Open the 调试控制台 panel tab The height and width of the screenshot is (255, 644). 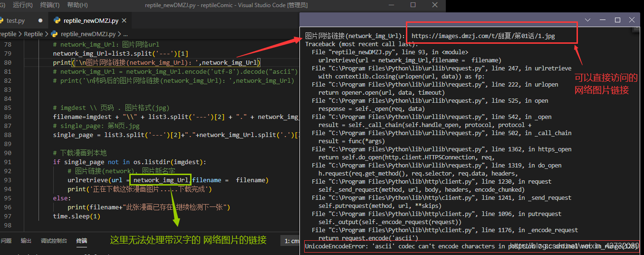click(x=54, y=241)
